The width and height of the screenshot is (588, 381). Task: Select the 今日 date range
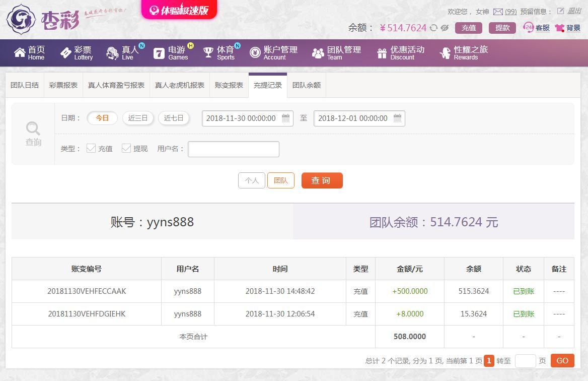(102, 118)
